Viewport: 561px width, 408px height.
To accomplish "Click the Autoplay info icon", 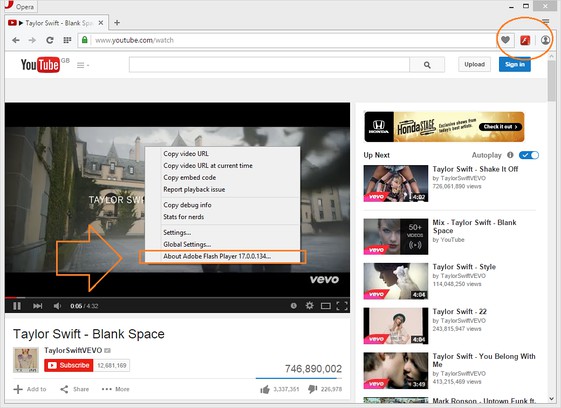I will [510, 155].
